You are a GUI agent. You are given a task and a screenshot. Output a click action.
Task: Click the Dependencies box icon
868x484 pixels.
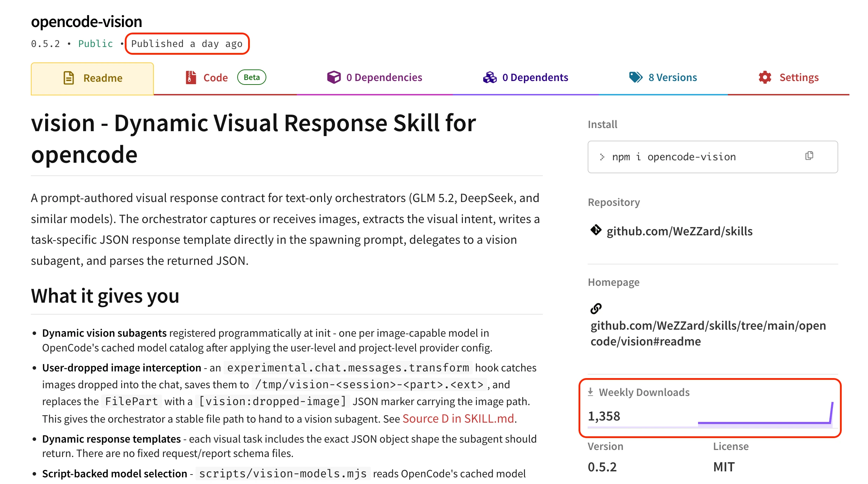click(334, 77)
